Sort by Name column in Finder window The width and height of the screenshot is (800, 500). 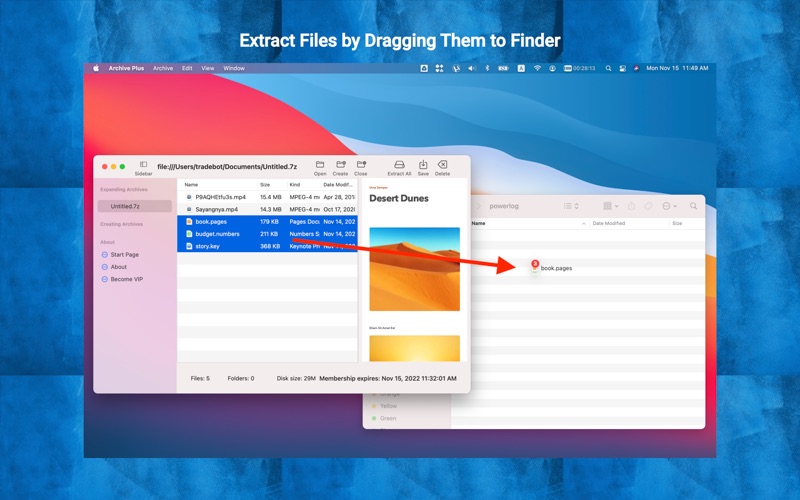[479, 223]
